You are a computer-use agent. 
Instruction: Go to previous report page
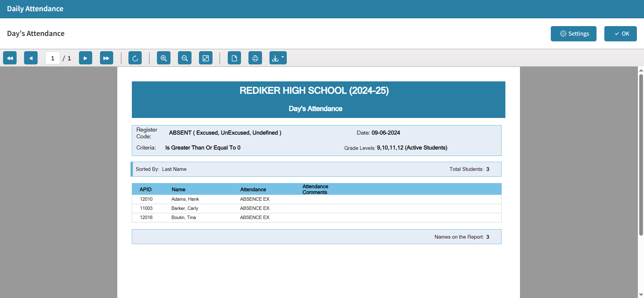[31, 58]
